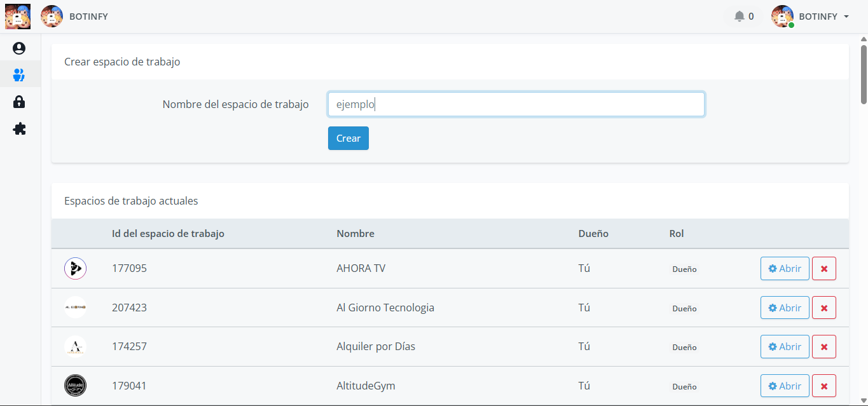868x406 pixels.
Task: Click the Al Giorno Tecnologia red delete button
Action: pos(823,308)
